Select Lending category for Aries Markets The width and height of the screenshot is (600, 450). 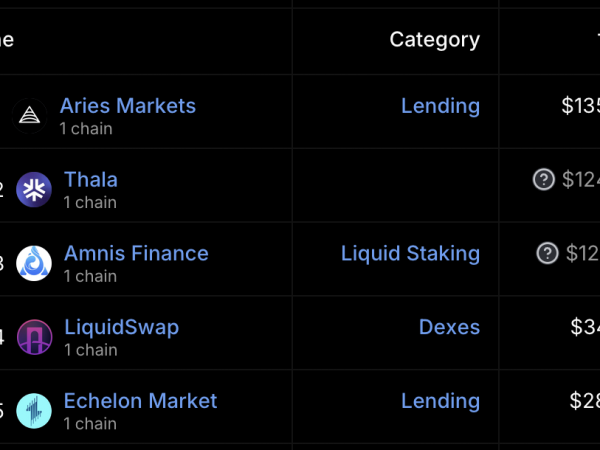[x=440, y=106]
